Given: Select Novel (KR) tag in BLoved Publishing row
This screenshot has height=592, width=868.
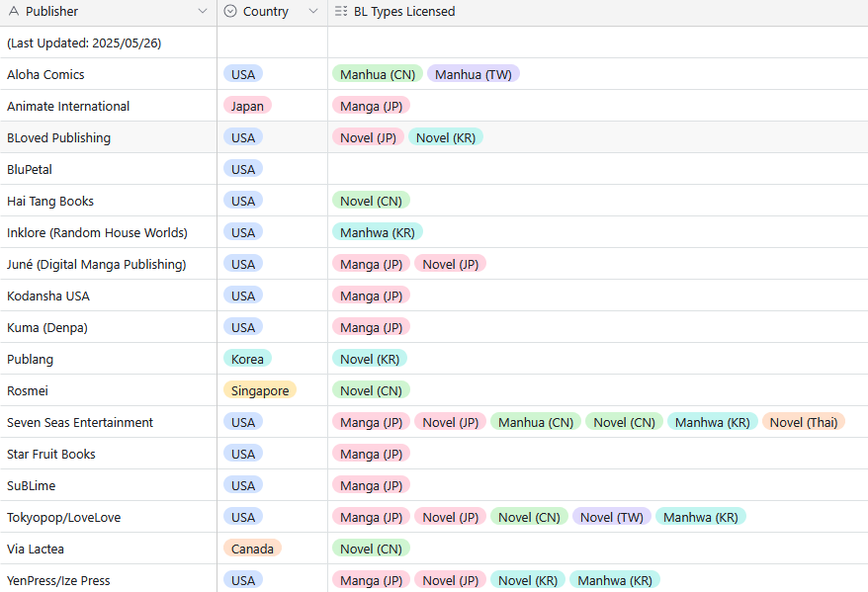Looking at the screenshot, I should (x=446, y=137).
